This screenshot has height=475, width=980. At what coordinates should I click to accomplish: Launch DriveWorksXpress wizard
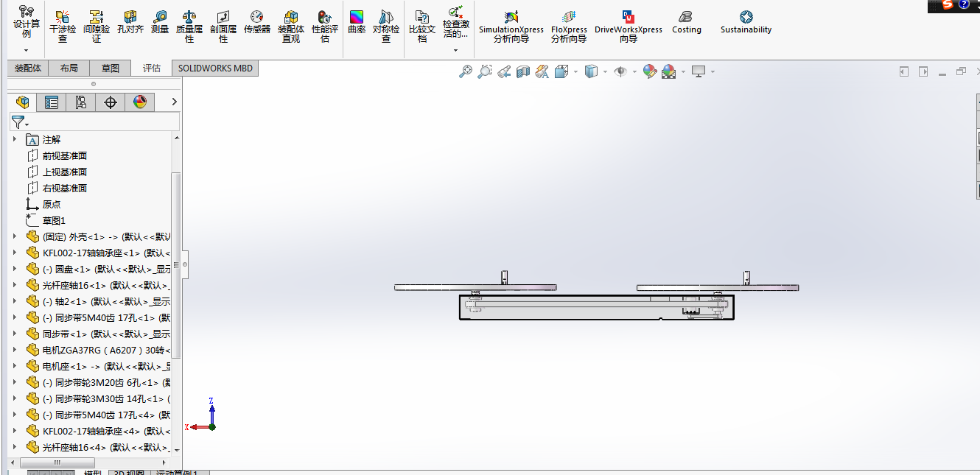[x=629, y=27]
